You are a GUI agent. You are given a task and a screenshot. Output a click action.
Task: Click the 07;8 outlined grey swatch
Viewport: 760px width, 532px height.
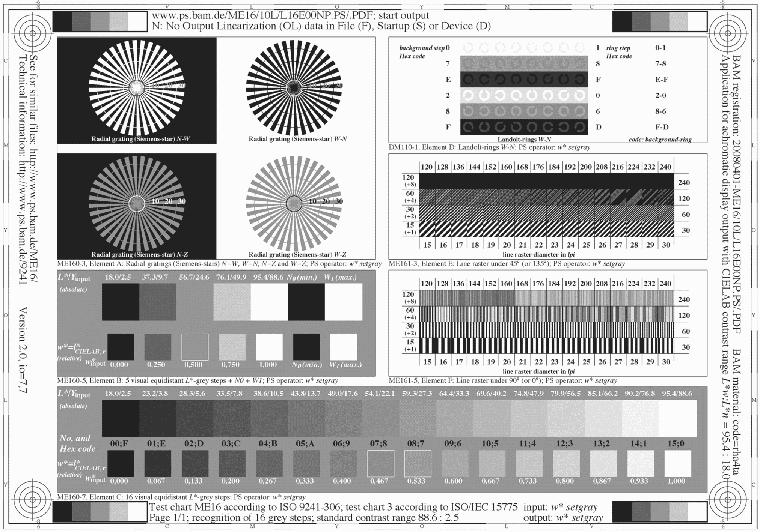[380, 464]
